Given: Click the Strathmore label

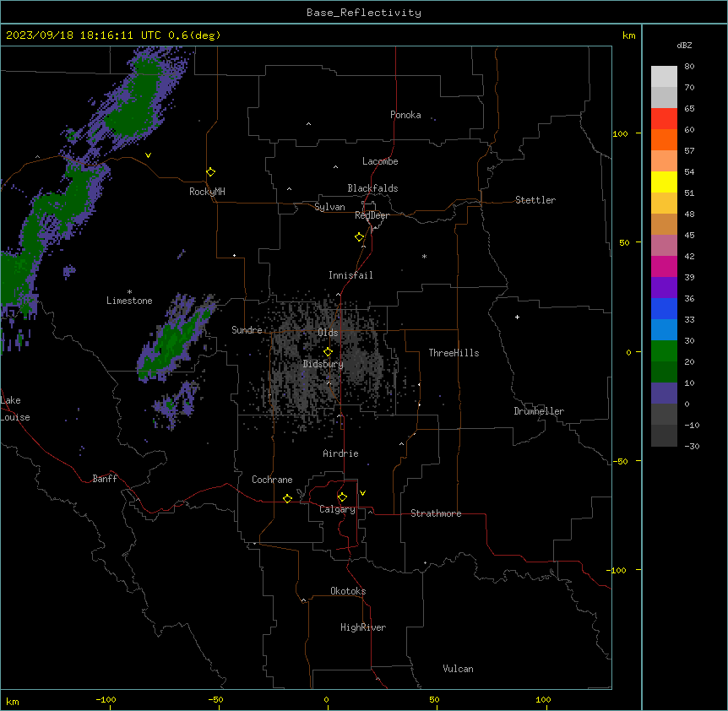Looking at the screenshot, I should tap(436, 513).
